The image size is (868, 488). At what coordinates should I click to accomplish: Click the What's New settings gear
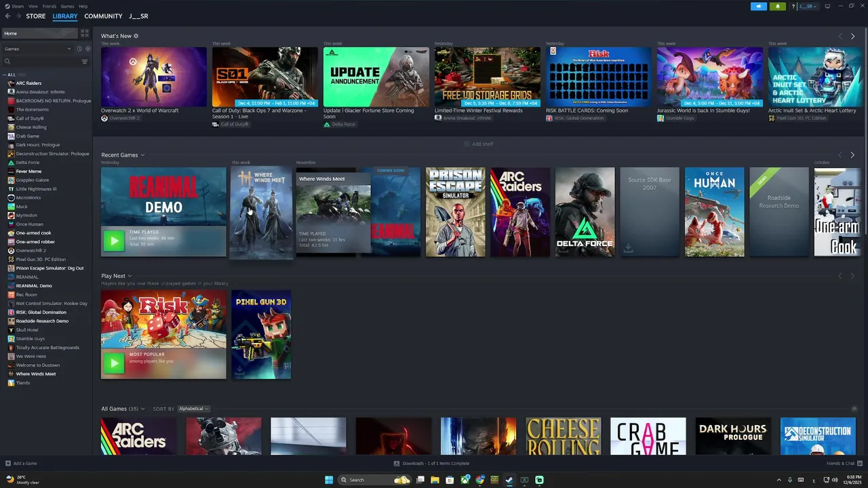[136, 36]
